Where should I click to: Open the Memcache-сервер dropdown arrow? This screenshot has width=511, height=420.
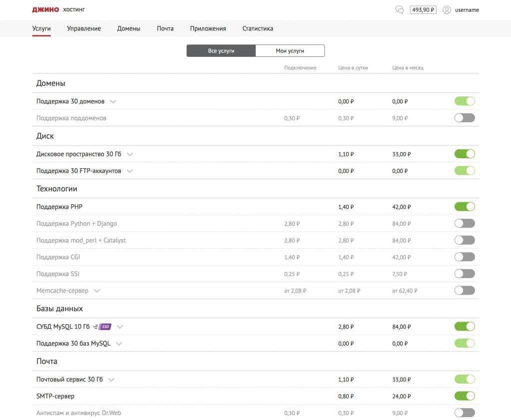[x=97, y=291]
